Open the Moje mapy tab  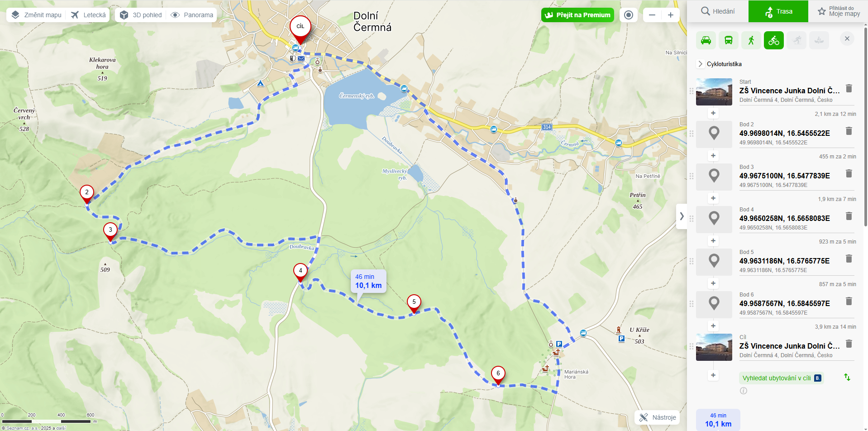(838, 11)
